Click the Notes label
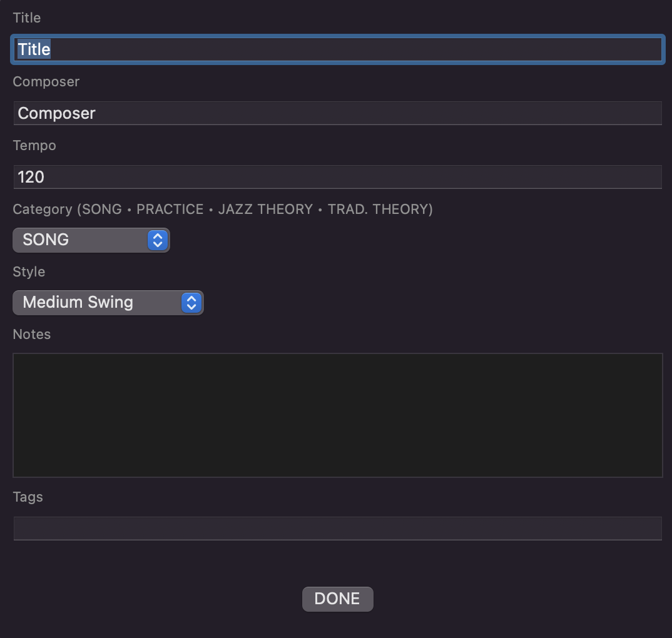This screenshot has width=672, height=638. coord(32,334)
